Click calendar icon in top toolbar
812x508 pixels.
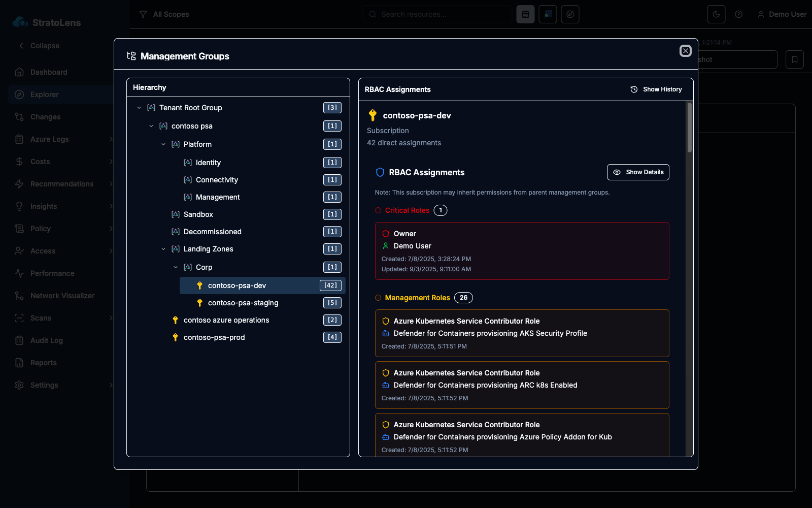(x=525, y=14)
